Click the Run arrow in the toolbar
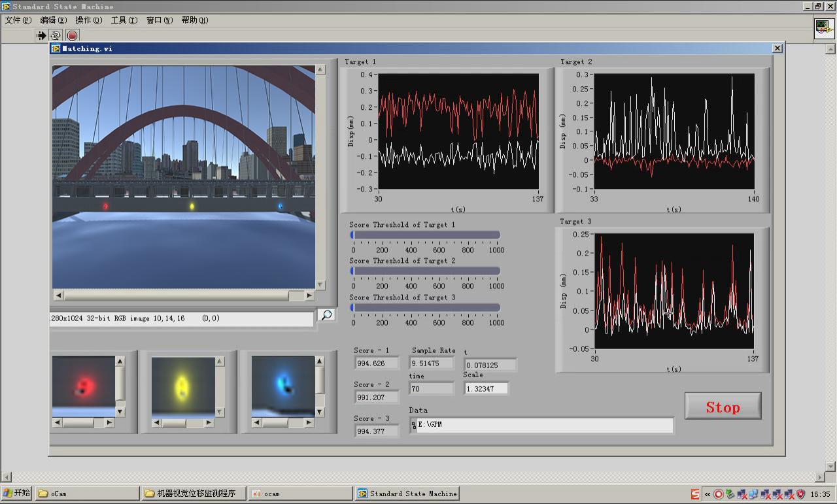 click(41, 35)
